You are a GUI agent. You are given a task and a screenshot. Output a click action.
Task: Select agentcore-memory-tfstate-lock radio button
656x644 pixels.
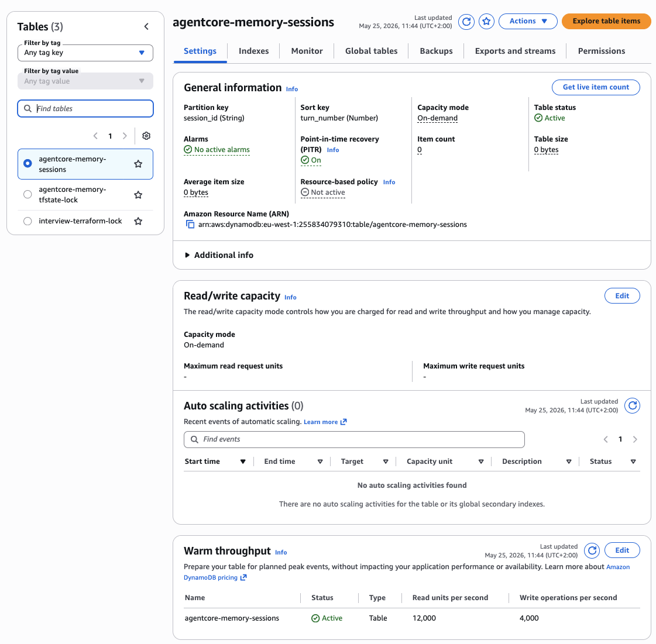coord(28,194)
